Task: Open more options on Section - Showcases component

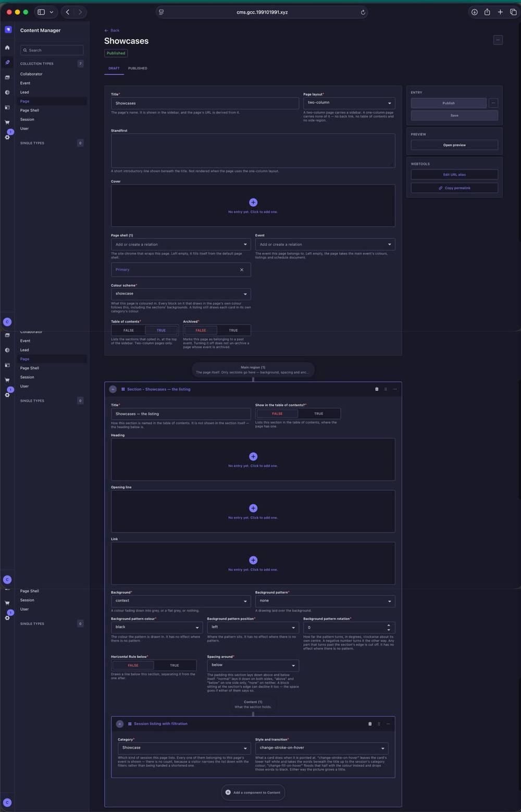Action: click(395, 389)
